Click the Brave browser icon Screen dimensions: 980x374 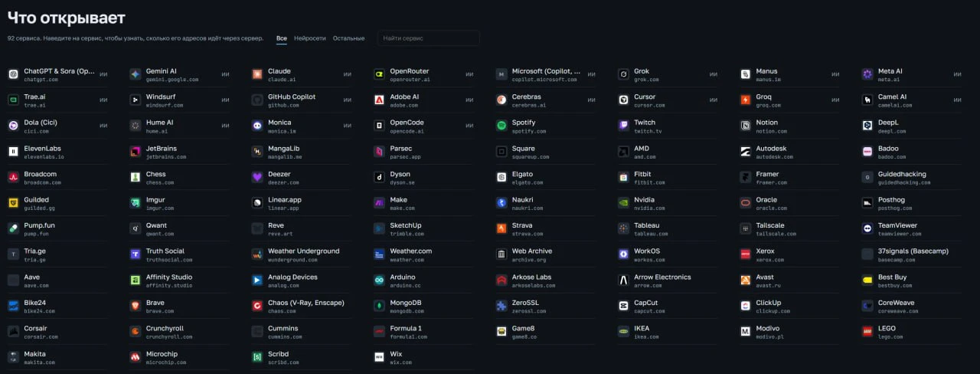[x=136, y=306]
